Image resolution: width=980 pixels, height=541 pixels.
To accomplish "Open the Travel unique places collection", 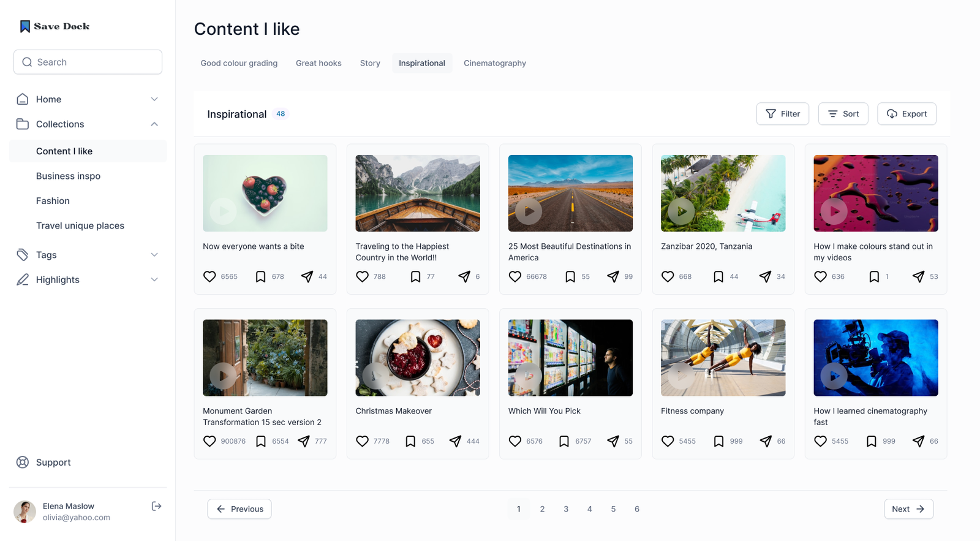I will pyautogui.click(x=80, y=225).
